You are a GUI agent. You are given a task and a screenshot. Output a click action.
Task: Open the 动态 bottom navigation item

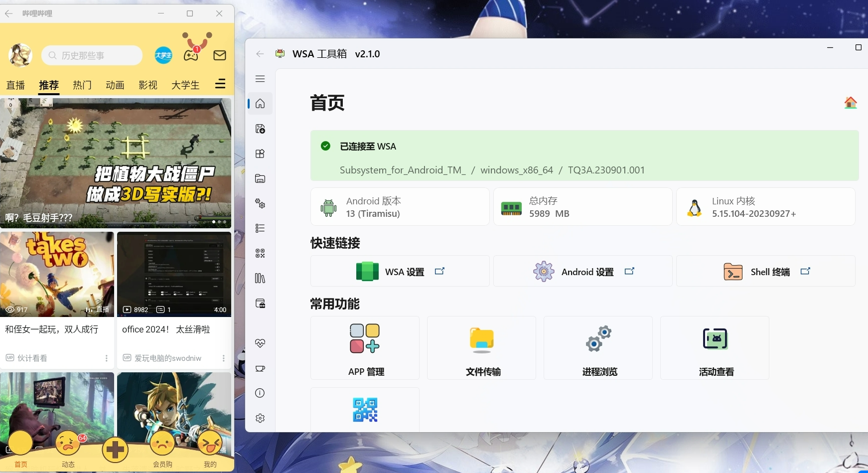68,450
